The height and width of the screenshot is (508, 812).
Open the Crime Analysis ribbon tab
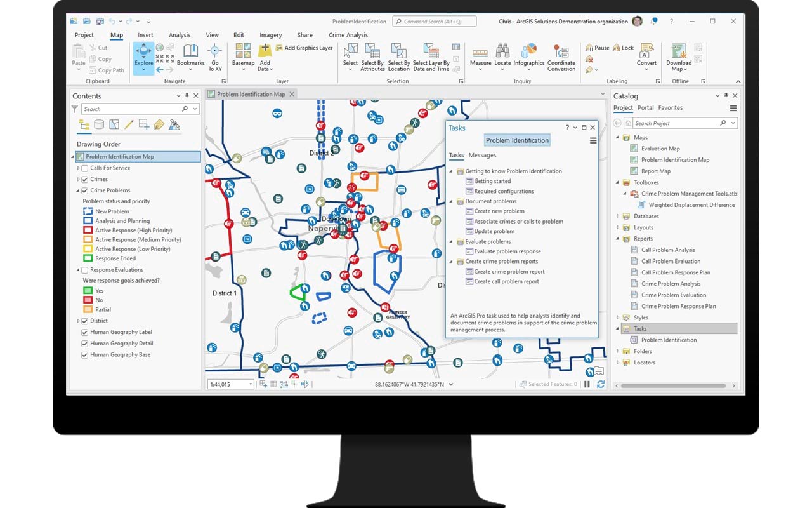pyautogui.click(x=348, y=35)
